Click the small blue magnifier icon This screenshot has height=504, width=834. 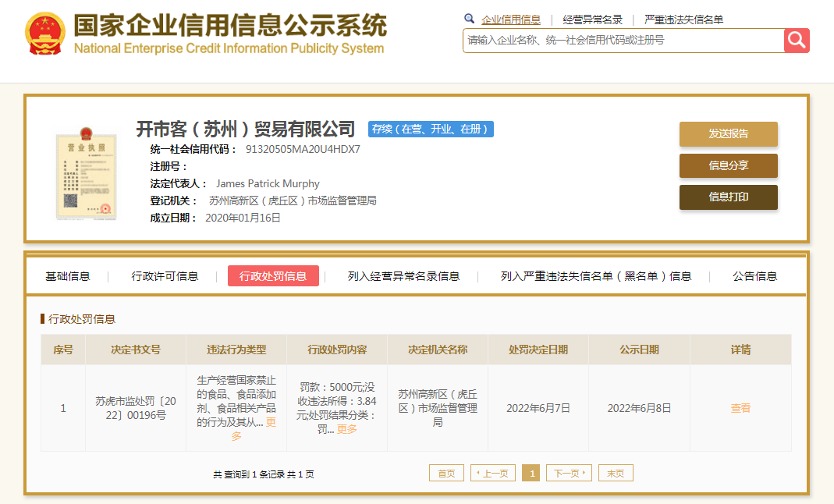tap(469, 20)
